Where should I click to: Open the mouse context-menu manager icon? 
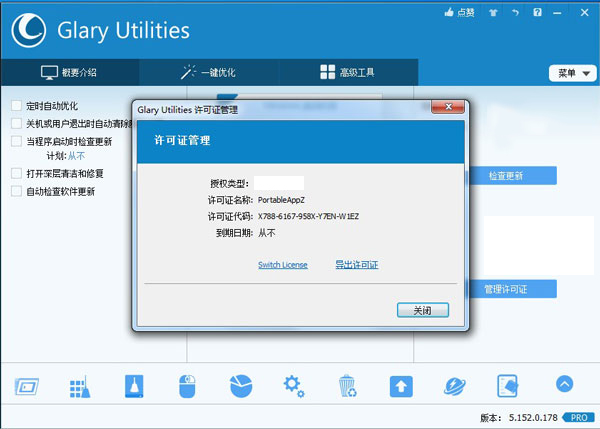[x=187, y=386]
